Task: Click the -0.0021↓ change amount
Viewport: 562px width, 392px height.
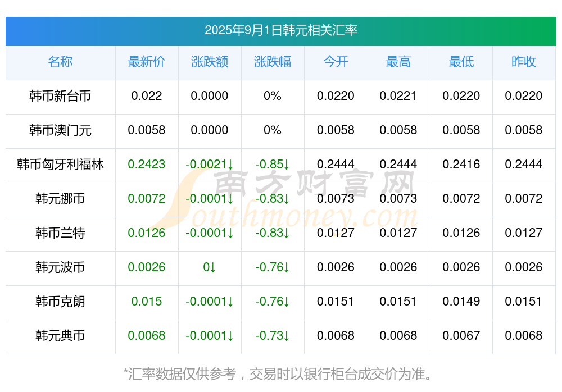Action: (209, 165)
